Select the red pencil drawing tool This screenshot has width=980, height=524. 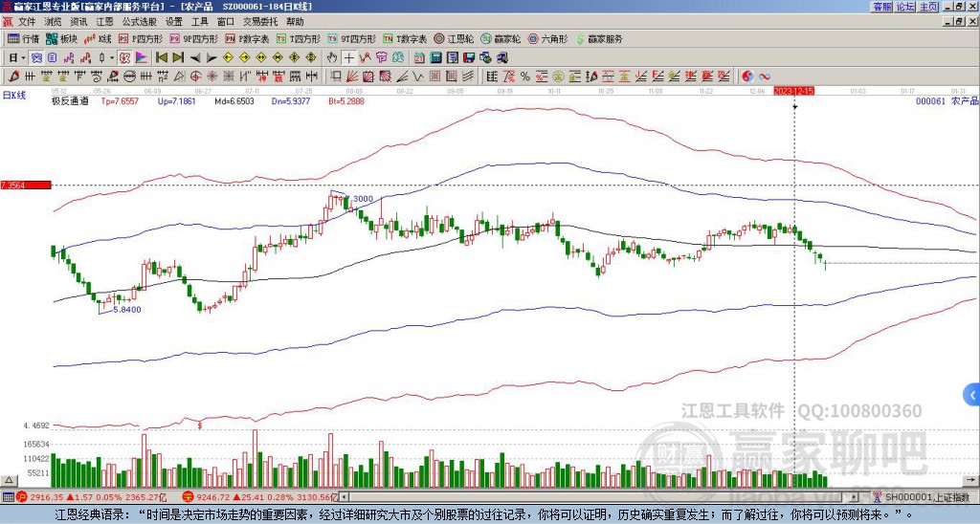(12, 76)
